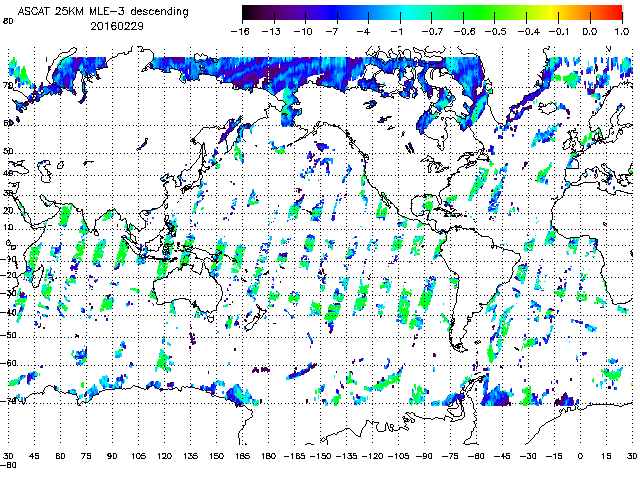Click the latitude axis label -40
The height and width of the screenshot is (480, 640).
tap(8, 313)
